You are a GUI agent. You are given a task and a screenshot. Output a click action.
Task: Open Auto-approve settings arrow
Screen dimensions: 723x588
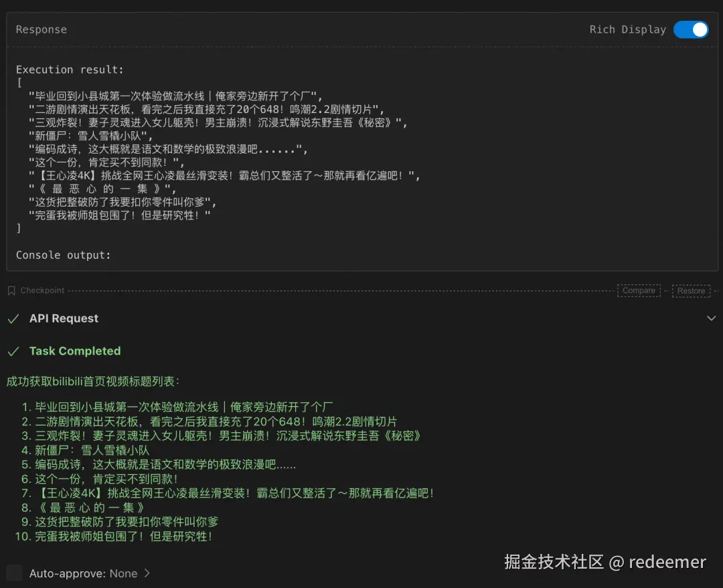pos(147,573)
